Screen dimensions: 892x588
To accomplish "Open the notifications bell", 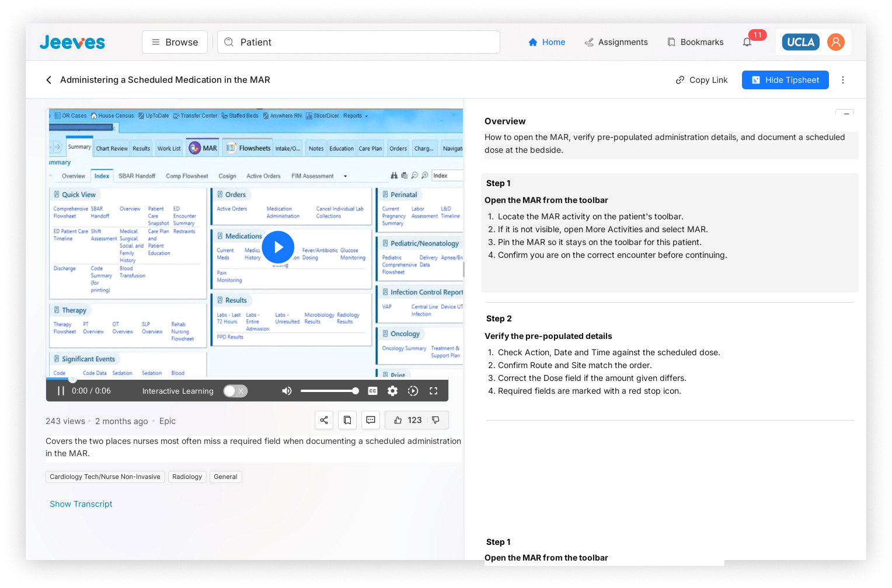I will (747, 42).
